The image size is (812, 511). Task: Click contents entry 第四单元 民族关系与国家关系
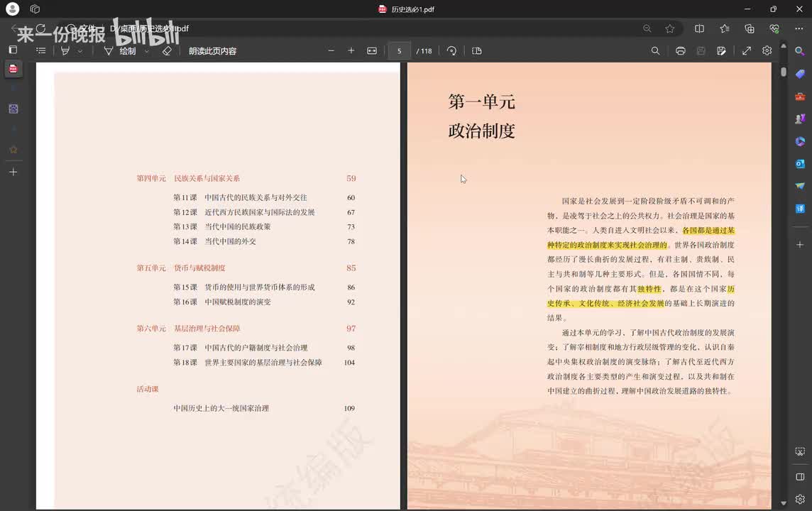(246, 178)
